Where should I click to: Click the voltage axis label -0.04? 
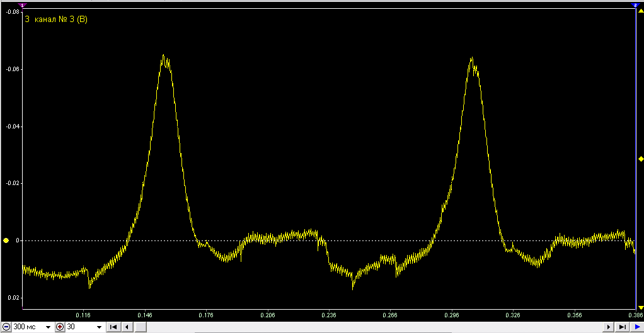coord(13,127)
